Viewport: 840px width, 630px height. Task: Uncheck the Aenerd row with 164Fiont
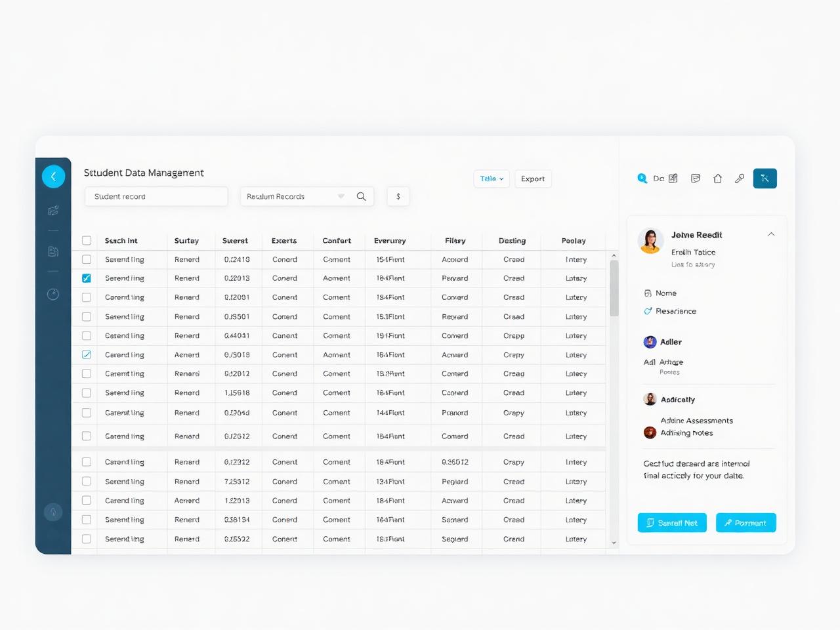[86, 354]
